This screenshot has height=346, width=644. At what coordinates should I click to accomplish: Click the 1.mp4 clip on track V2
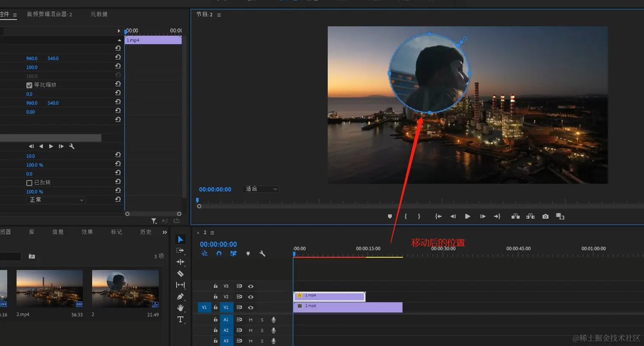click(329, 296)
